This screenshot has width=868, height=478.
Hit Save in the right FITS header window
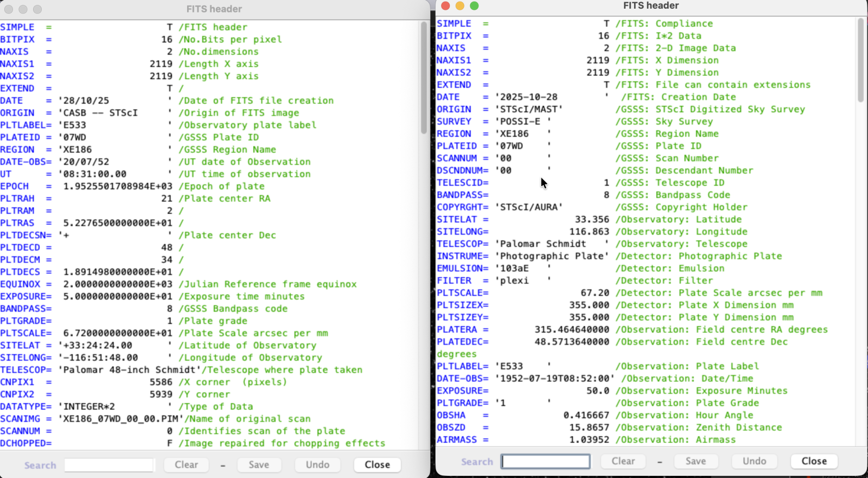[695, 461]
